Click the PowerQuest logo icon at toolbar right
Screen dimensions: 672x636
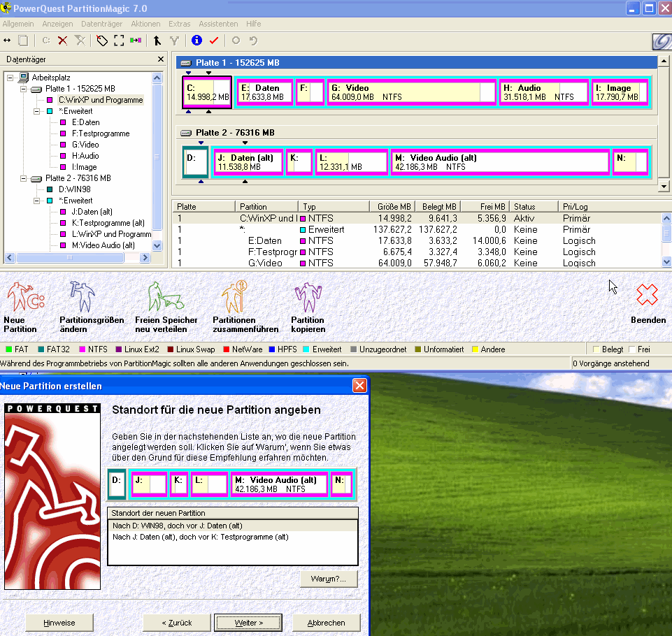point(662,41)
